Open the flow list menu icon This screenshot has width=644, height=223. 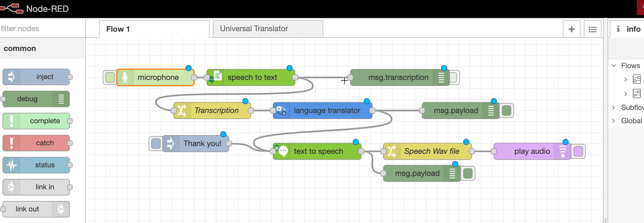(593, 29)
